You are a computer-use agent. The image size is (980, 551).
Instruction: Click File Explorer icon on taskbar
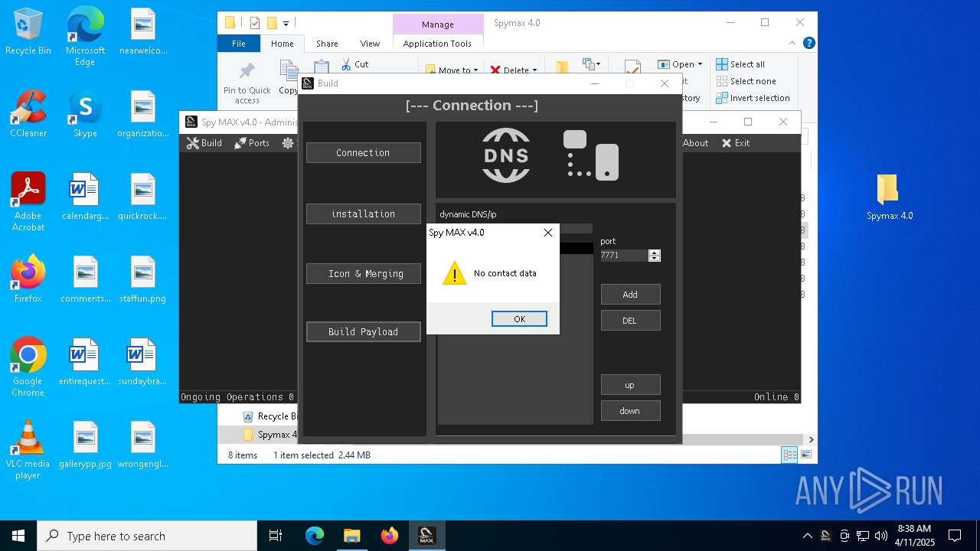[351, 536]
